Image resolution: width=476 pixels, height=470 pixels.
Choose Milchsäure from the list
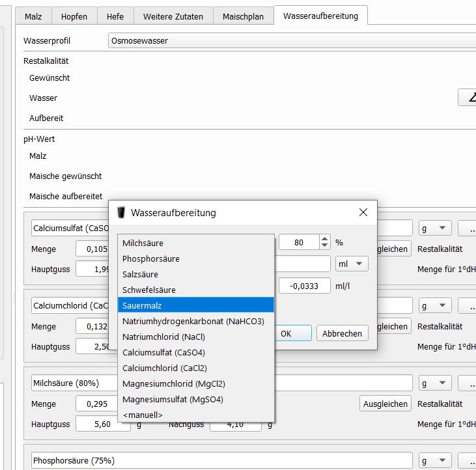point(195,243)
